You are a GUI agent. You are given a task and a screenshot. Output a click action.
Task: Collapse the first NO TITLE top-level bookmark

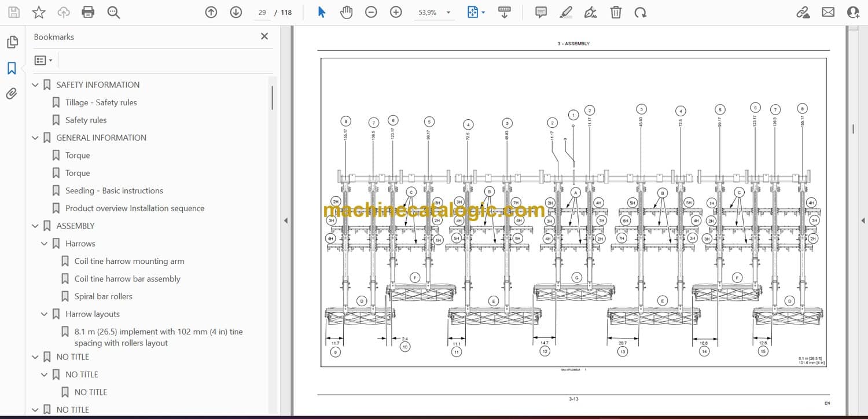pyautogui.click(x=35, y=357)
